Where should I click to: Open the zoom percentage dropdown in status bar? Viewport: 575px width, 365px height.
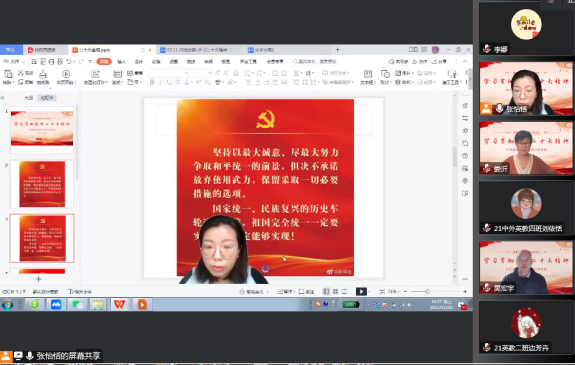pos(393,291)
